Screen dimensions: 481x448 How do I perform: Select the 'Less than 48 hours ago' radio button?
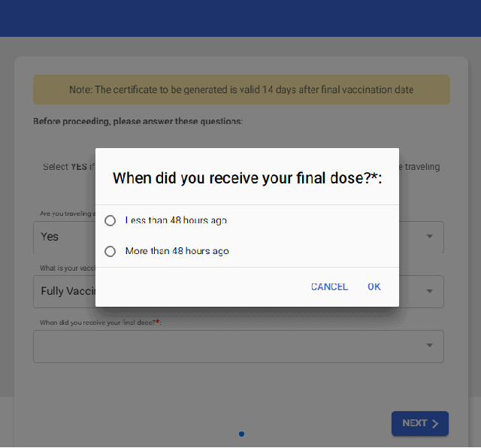point(110,221)
